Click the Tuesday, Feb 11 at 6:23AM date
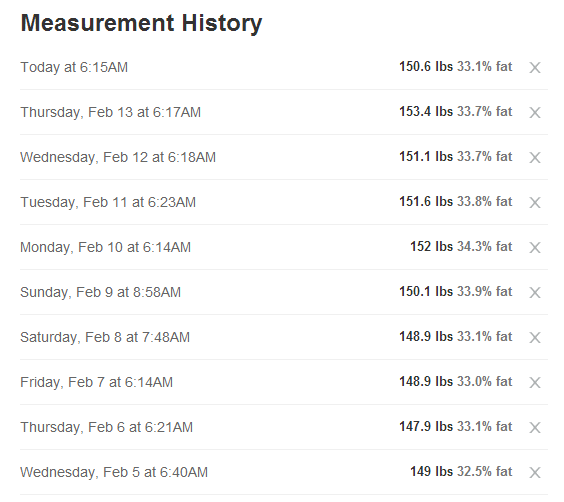Image resolution: width=564 pixels, height=502 pixels. point(108,202)
